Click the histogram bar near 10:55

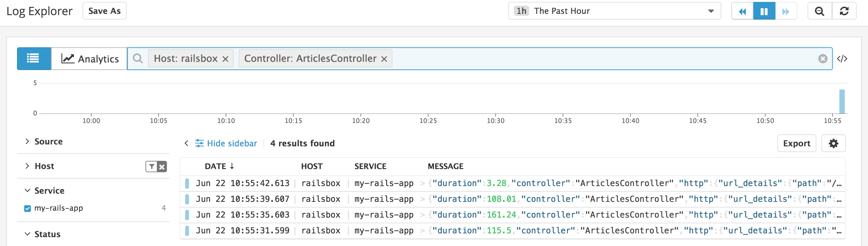click(842, 101)
